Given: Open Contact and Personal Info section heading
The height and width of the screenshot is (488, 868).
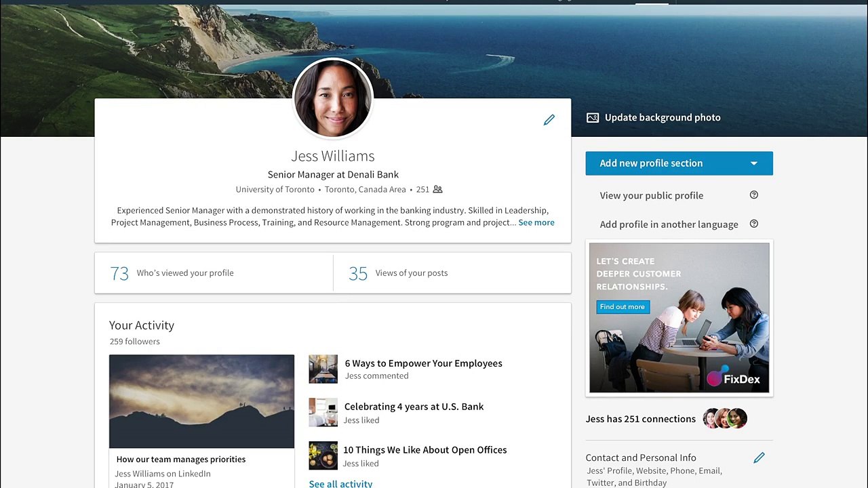Looking at the screenshot, I should pyautogui.click(x=641, y=458).
